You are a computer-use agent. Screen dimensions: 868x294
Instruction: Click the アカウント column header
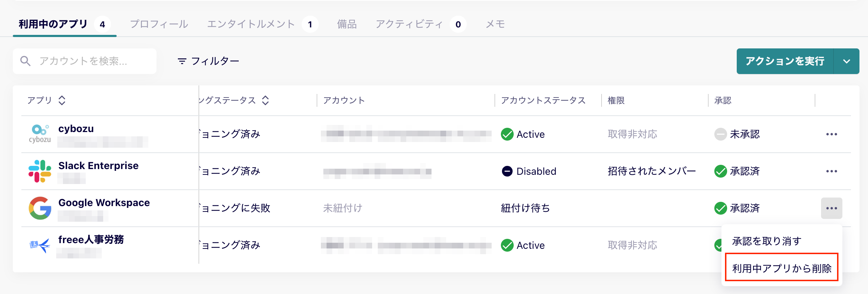coord(344,100)
